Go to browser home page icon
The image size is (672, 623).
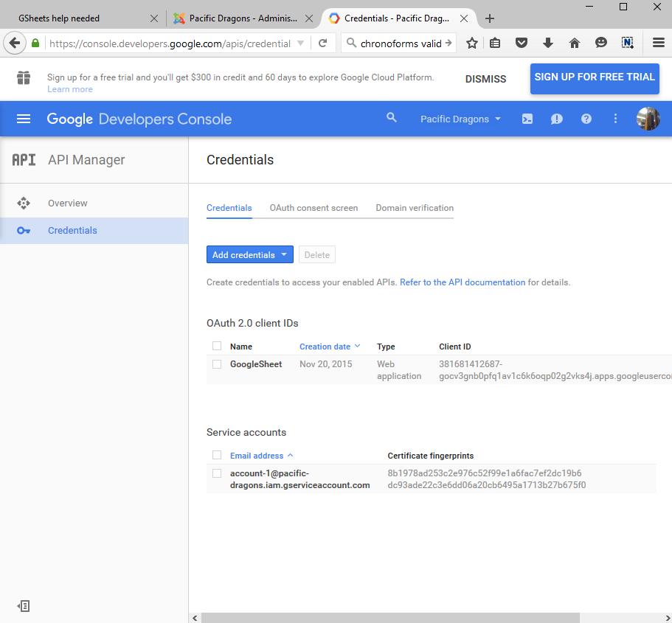coord(575,43)
